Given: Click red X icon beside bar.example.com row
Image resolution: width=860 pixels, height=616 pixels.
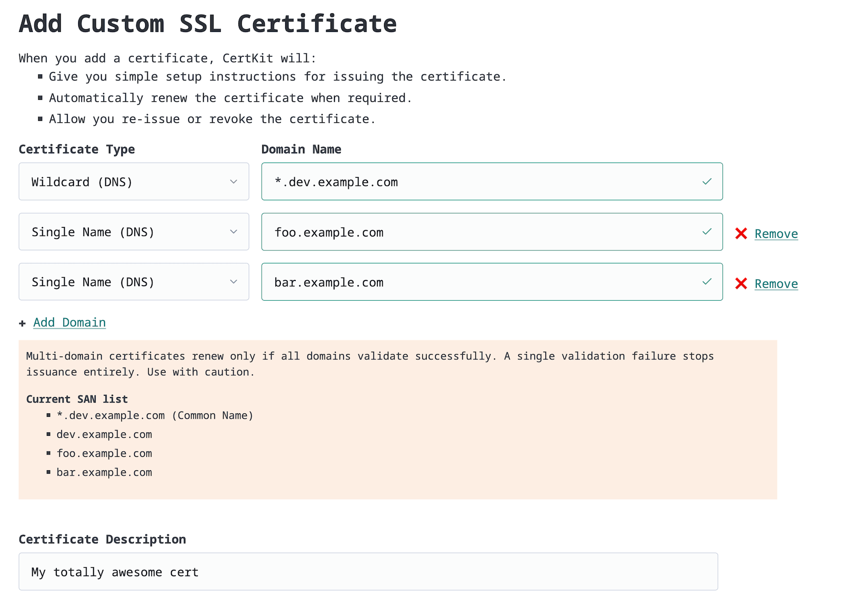Looking at the screenshot, I should (x=741, y=283).
